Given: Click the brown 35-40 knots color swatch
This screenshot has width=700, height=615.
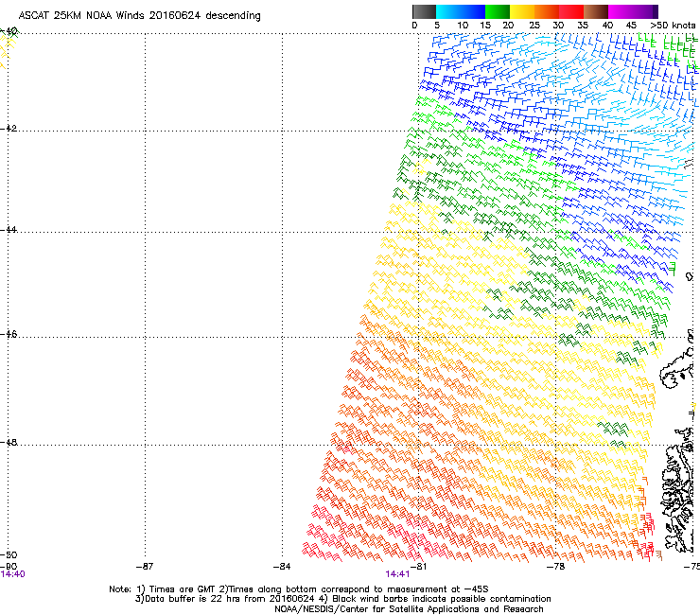Looking at the screenshot, I should [x=596, y=11].
